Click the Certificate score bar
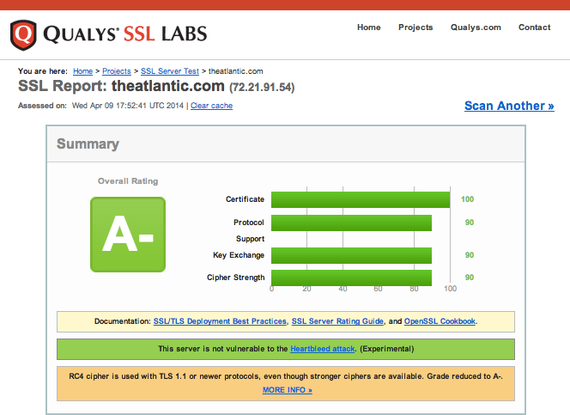The height and width of the screenshot is (415, 570). [361, 200]
